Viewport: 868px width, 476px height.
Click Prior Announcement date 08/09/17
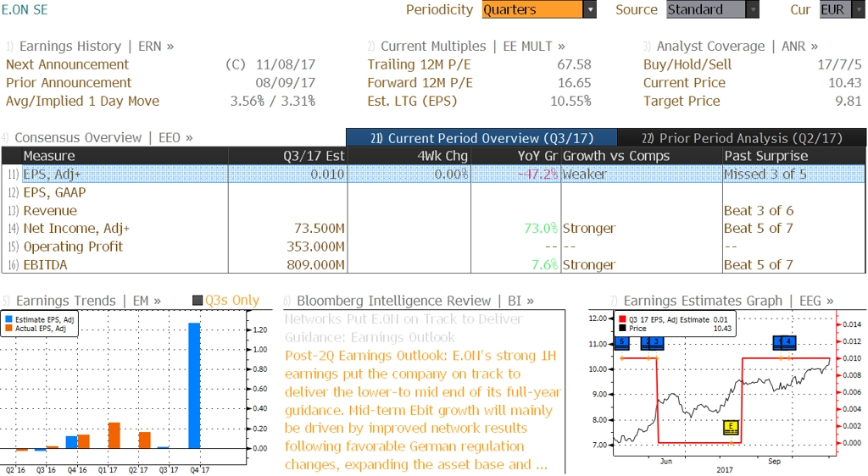click(286, 83)
